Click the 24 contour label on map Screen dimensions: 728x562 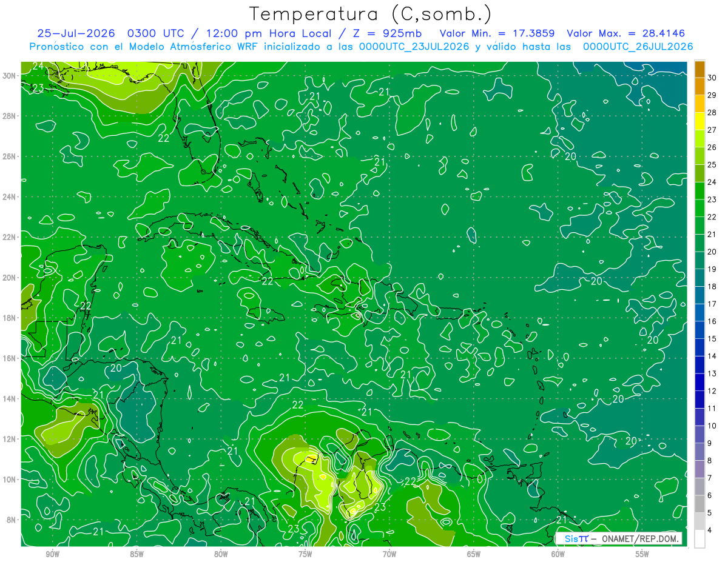[x=38, y=65]
